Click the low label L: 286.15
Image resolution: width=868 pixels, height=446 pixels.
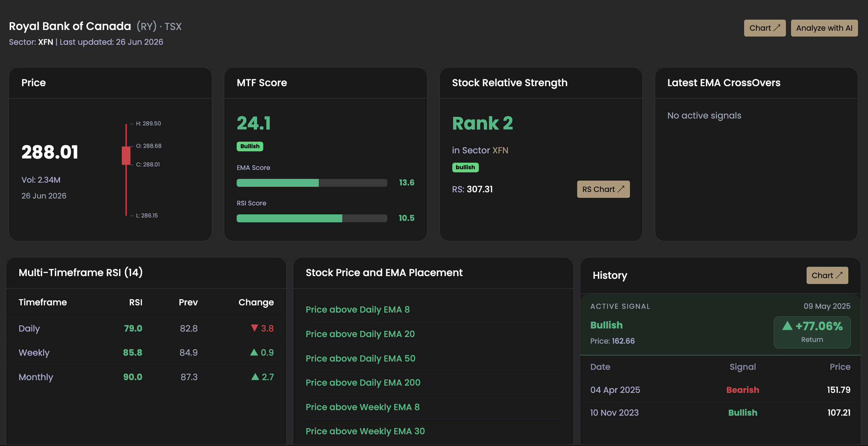(147, 215)
